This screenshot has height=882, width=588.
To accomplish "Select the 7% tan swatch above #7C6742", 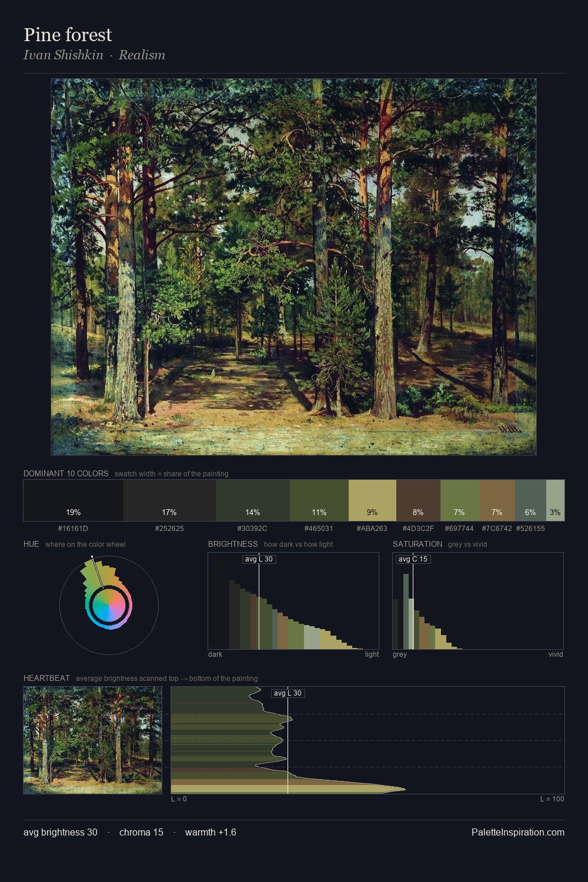I will coord(497,500).
